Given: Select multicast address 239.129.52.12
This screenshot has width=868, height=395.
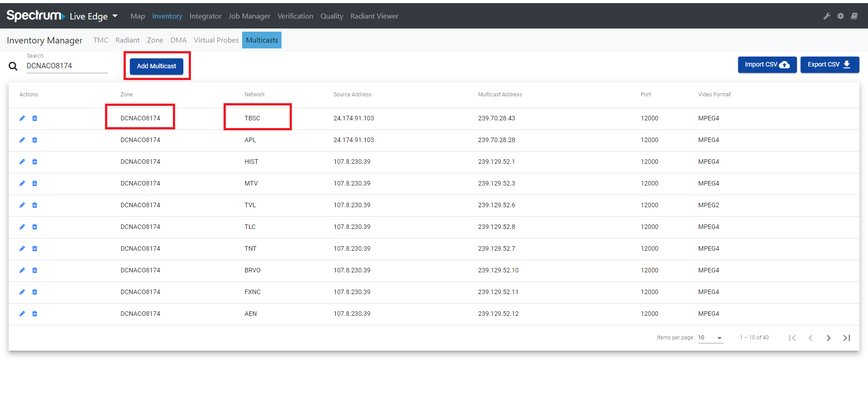Looking at the screenshot, I should (x=498, y=314).
